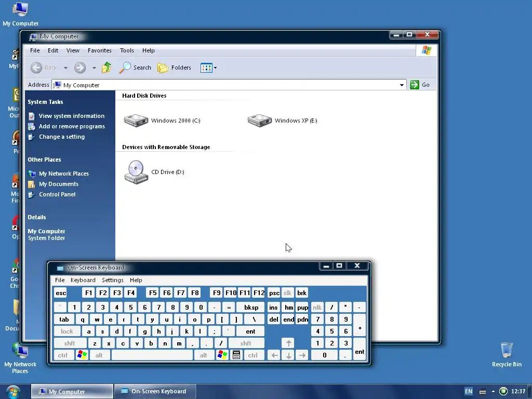The height and width of the screenshot is (399, 532).
Task: Click Add or remove programs link
Action: click(x=72, y=126)
